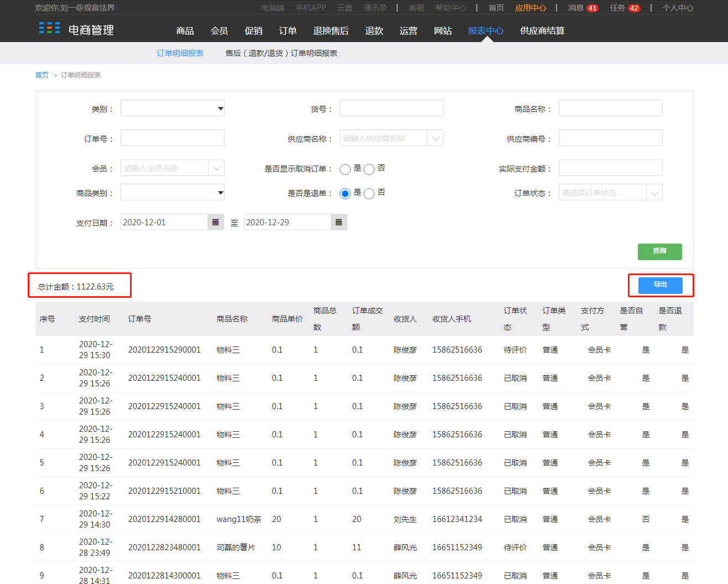Open 电脑端 link
This screenshot has width=728, height=584.
click(x=273, y=8)
